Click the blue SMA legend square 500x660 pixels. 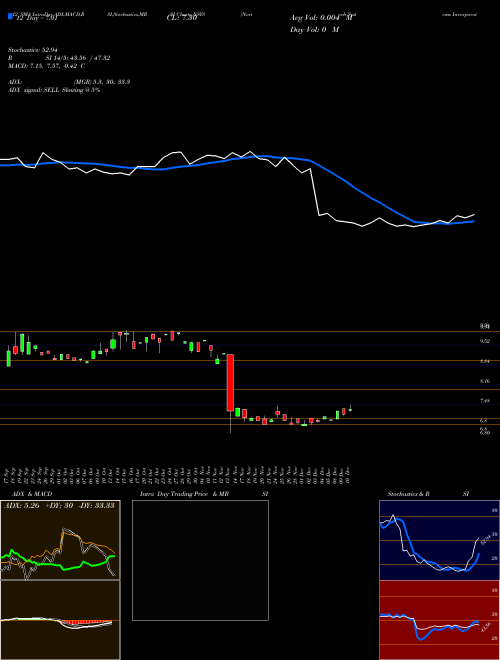click(10, 16)
